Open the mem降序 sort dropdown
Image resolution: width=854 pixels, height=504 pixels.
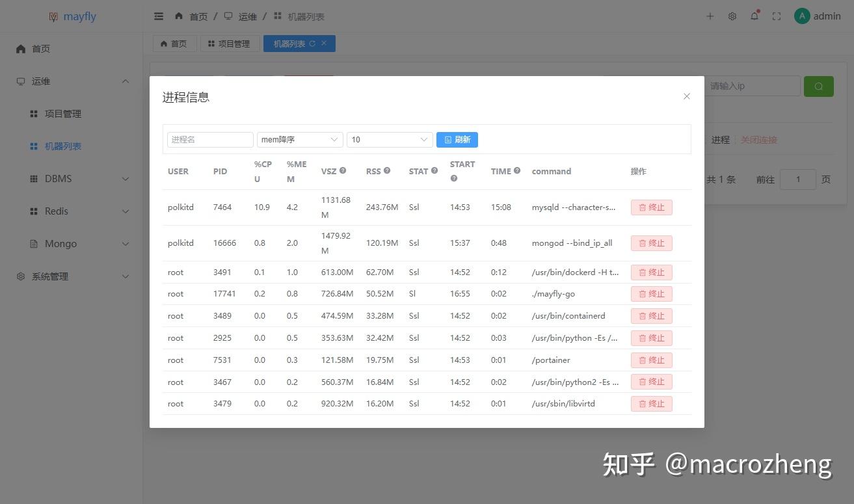point(299,139)
